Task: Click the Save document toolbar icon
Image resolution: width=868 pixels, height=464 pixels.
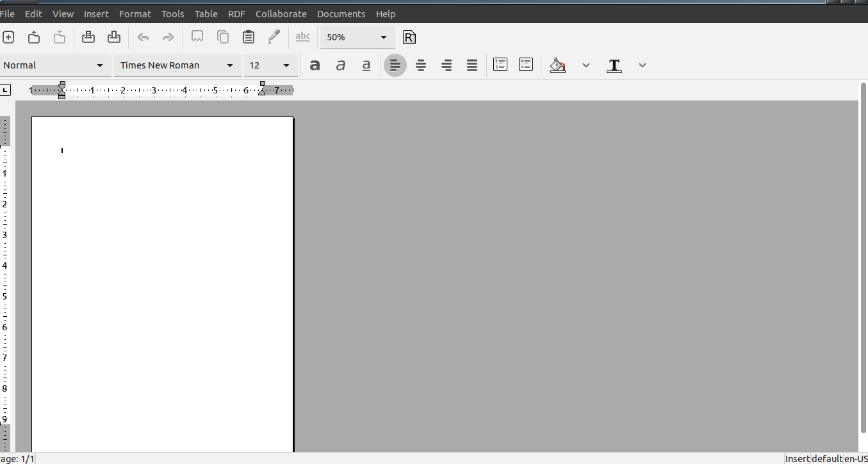Action: pyautogui.click(x=60, y=37)
